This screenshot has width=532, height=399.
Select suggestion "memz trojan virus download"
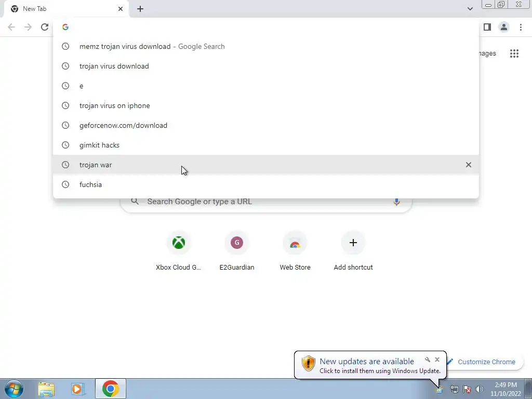coord(266,46)
